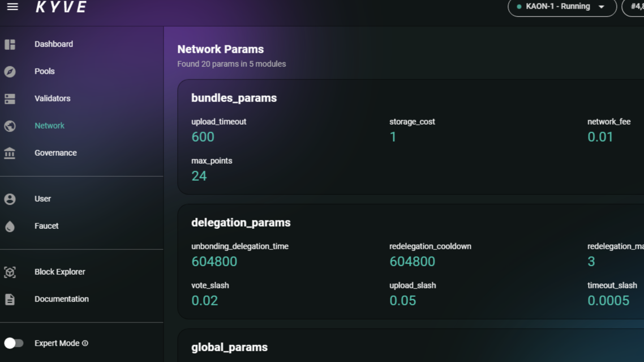The image size is (644, 362).
Task: Expand the delegation_params card
Action: click(x=241, y=223)
